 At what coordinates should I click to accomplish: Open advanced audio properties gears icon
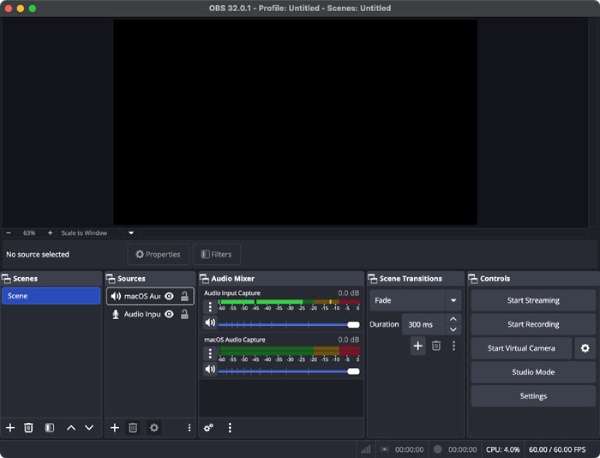tap(209, 428)
